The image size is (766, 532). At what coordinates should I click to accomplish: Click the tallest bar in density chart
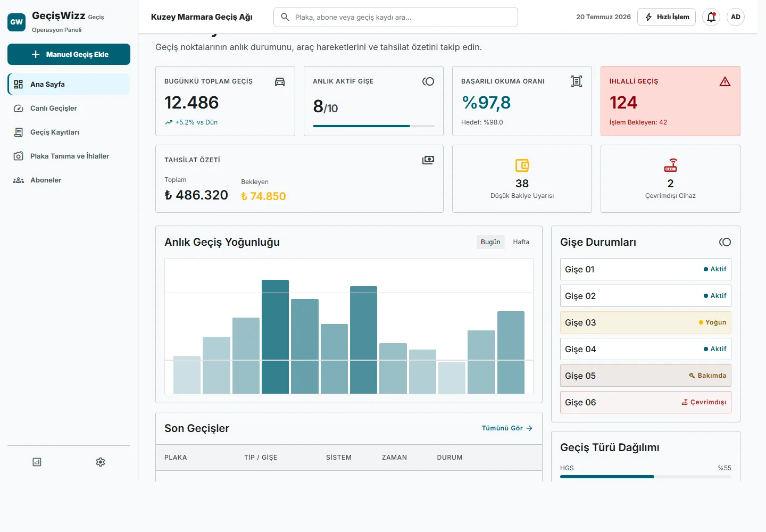click(275, 337)
